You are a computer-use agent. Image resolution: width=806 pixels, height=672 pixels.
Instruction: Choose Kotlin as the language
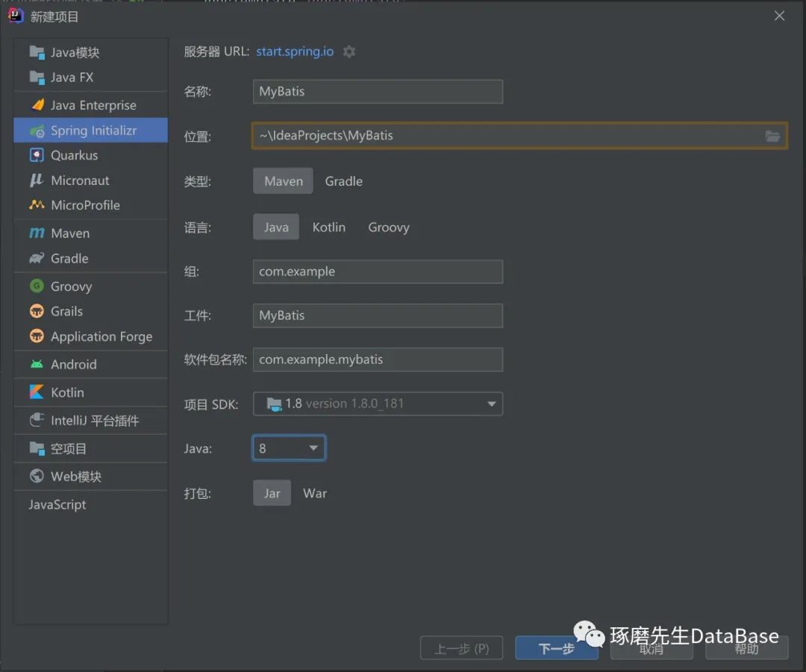click(329, 227)
